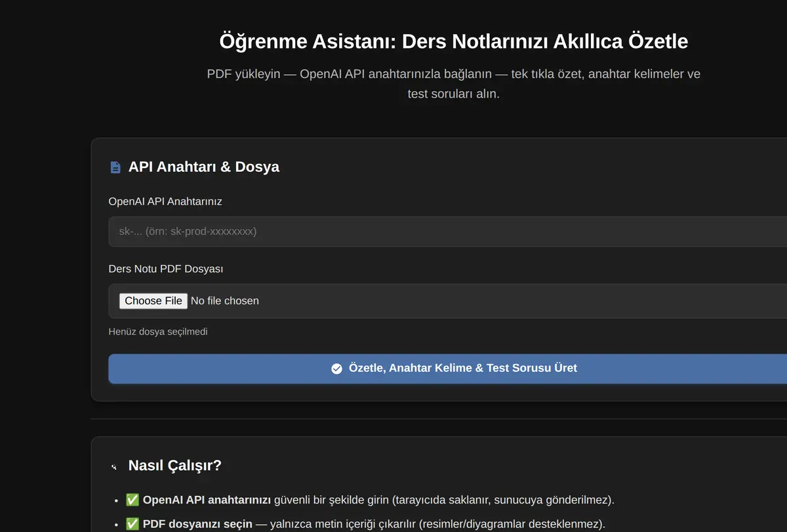The width and height of the screenshot is (787, 532).
Task: Click the subtitle starting with 'PDF yükleyin'
Action: (x=454, y=83)
